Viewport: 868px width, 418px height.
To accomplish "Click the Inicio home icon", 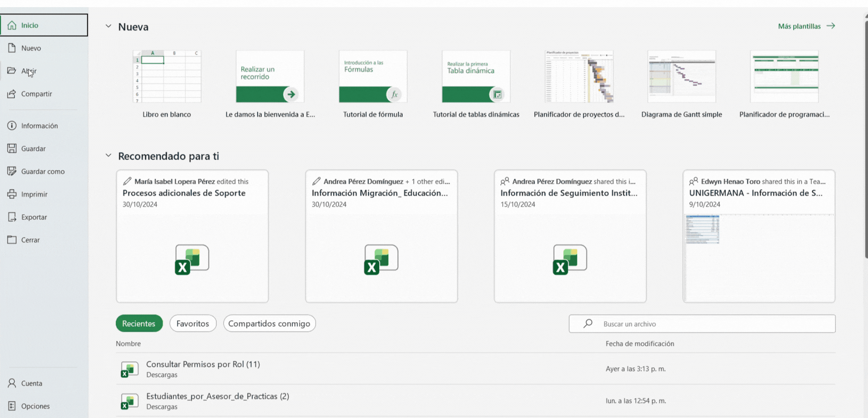I will [12, 25].
